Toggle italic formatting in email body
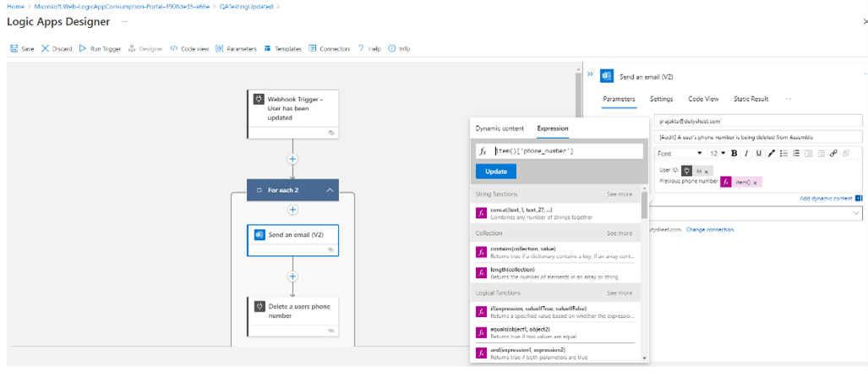 click(x=746, y=154)
